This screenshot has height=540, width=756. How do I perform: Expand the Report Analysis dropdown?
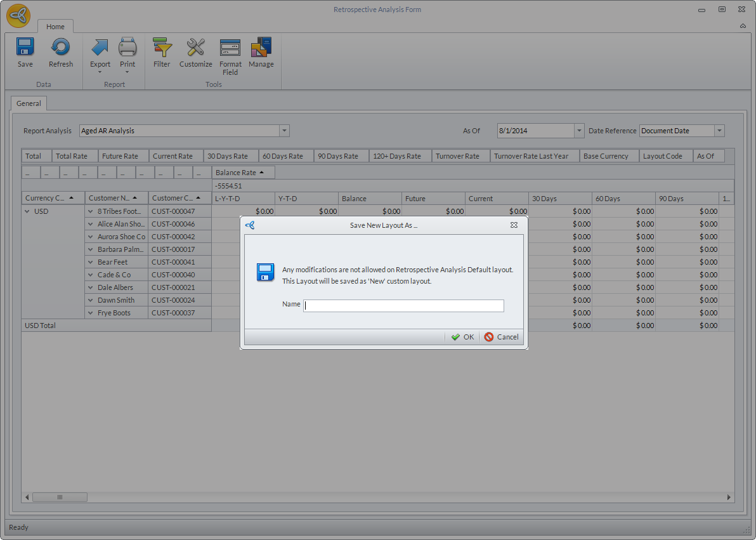(x=284, y=131)
